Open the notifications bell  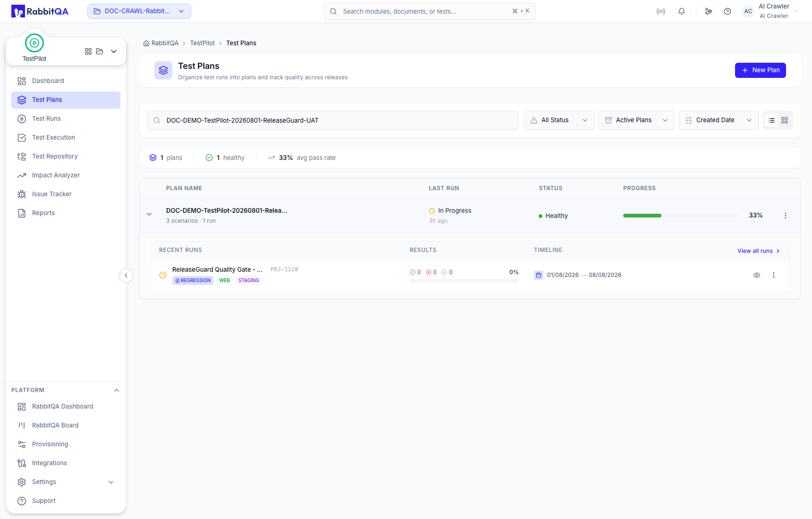(x=682, y=11)
